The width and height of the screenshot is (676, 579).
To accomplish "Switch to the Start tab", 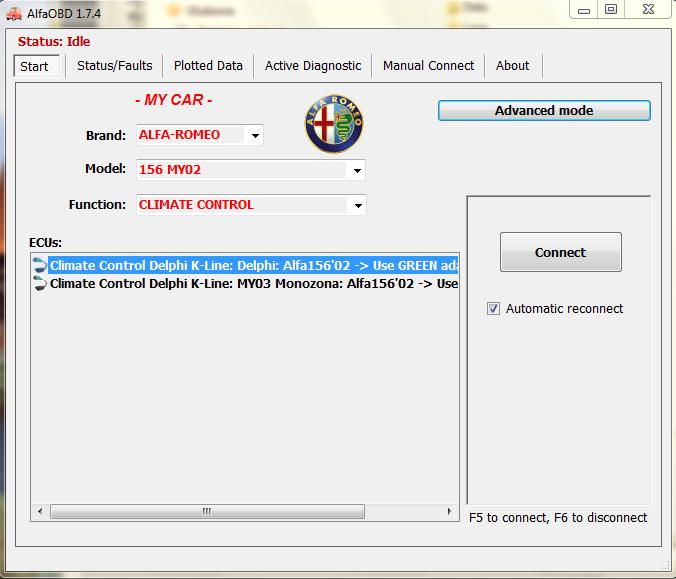I will (x=37, y=66).
